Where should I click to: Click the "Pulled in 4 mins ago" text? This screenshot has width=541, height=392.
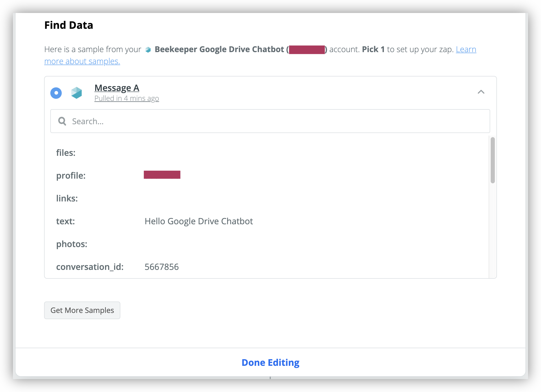[127, 99]
